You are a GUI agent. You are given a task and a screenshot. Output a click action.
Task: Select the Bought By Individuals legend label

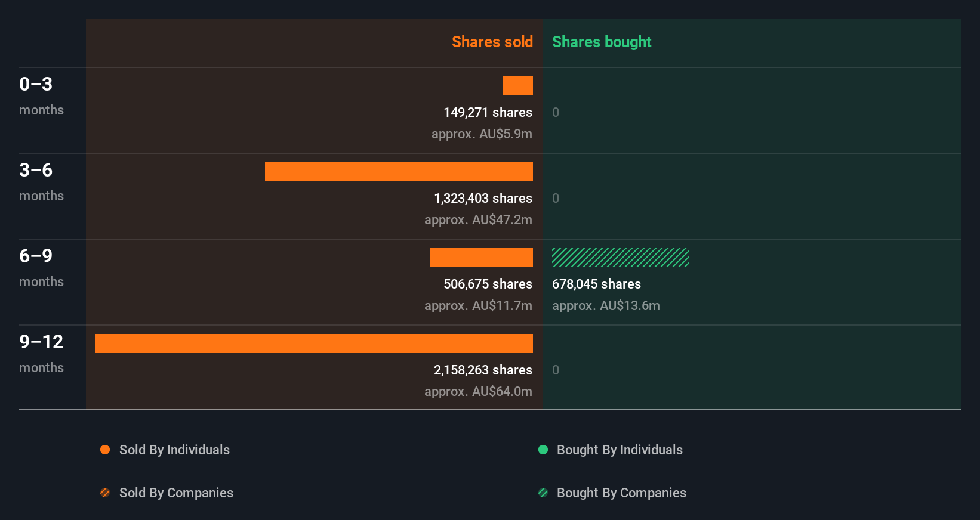click(620, 450)
